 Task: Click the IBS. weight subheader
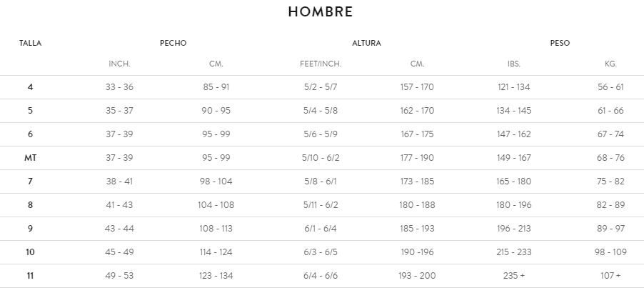513,64
